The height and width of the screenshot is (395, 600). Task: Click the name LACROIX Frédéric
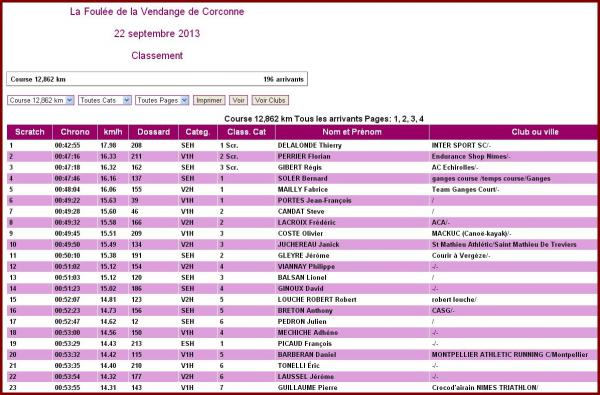click(307, 223)
